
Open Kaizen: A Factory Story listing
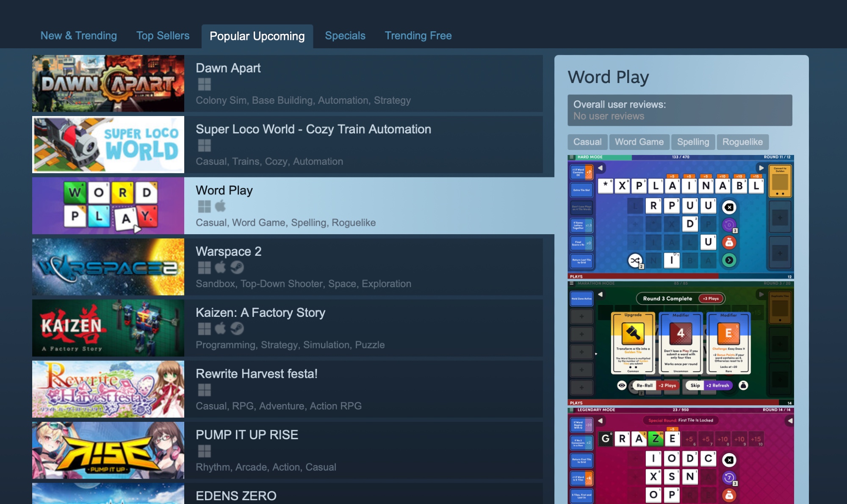[x=260, y=313]
